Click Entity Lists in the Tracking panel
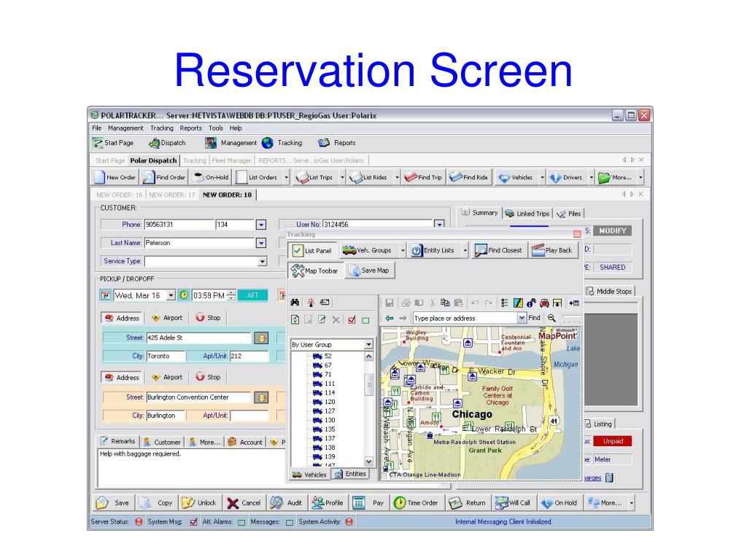 [x=433, y=251]
